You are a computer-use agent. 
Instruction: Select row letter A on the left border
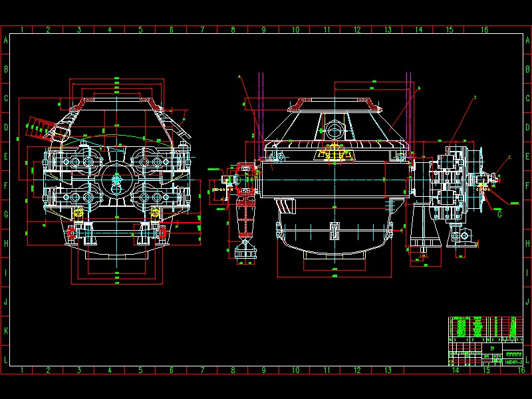5,41
